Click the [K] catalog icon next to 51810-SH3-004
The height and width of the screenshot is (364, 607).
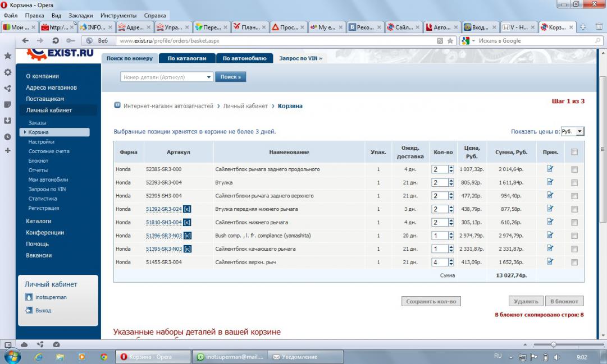tap(187, 223)
